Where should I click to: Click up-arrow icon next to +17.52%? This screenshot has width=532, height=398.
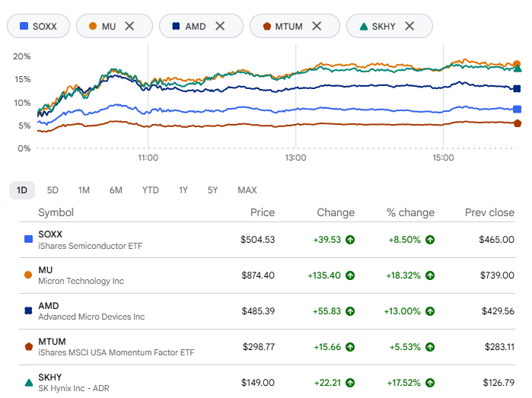[x=430, y=383]
